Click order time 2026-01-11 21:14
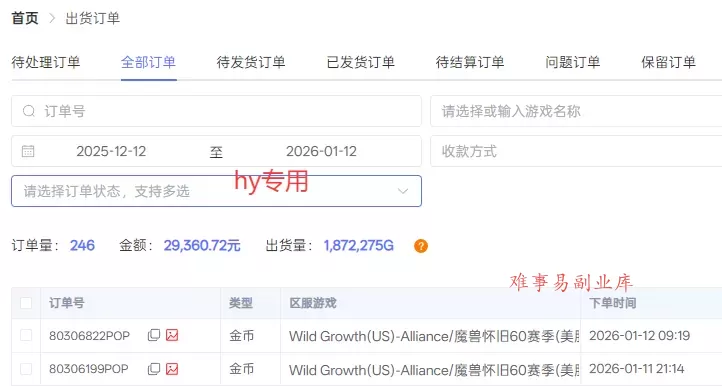Viewport: 722px width, 386px height. point(637,368)
